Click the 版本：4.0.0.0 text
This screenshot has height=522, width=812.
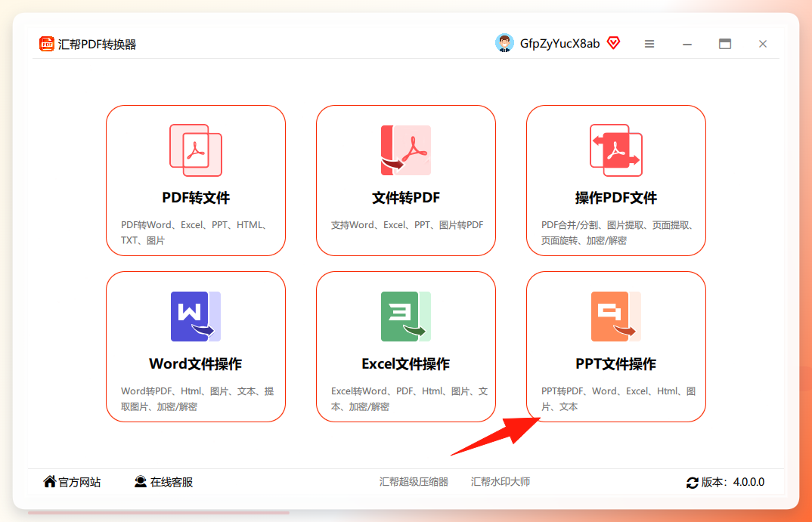[x=733, y=482]
